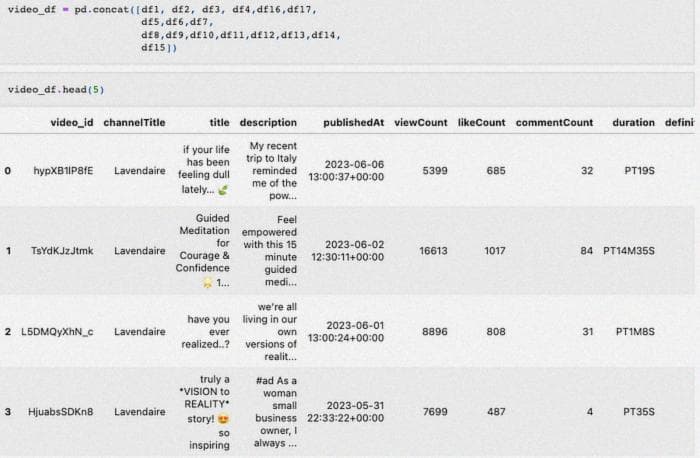
Task: Select the likeCount column header
Action: tap(481, 123)
